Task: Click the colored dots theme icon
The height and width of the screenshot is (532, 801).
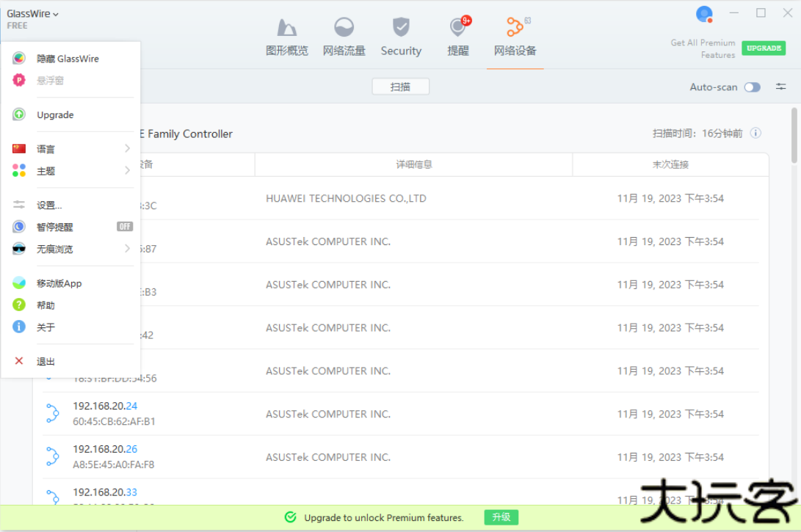Action: point(19,170)
